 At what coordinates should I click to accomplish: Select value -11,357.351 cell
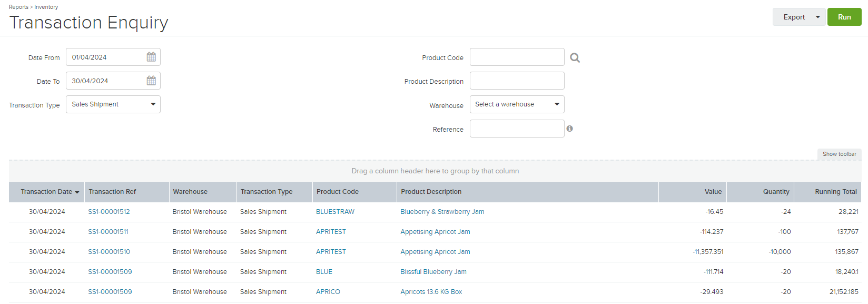[708, 252]
